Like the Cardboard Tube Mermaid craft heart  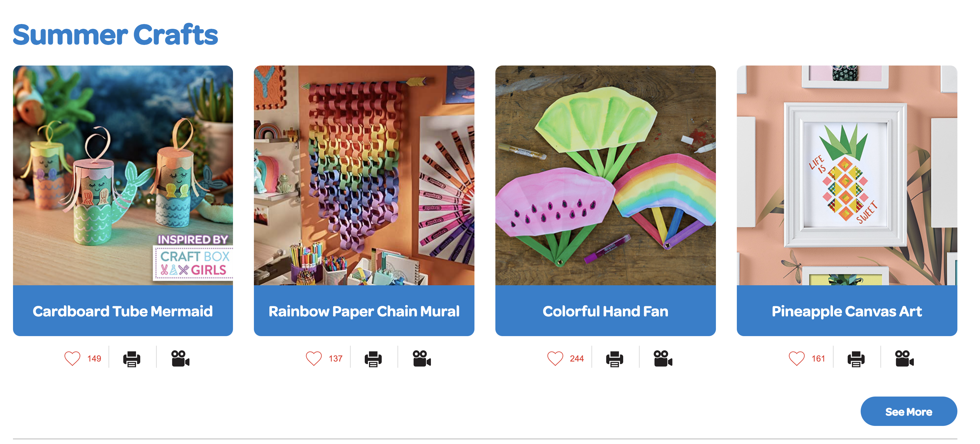coord(72,358)
